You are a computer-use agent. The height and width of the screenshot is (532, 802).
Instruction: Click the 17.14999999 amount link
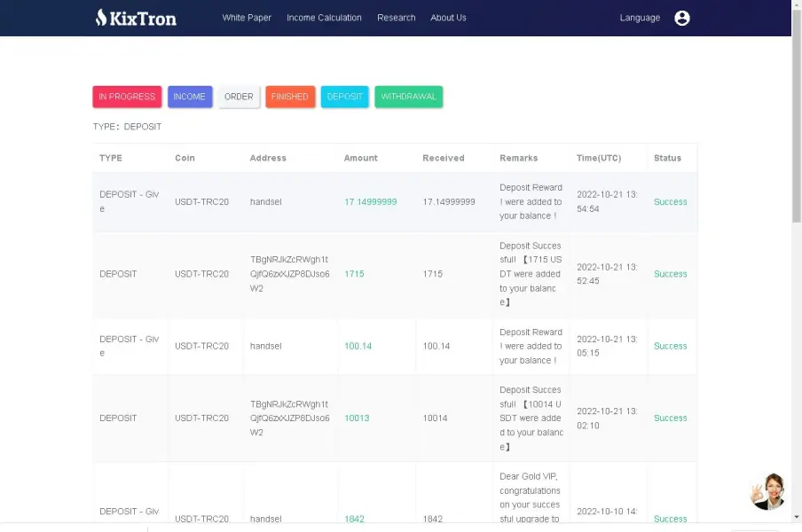coord(370,202)
